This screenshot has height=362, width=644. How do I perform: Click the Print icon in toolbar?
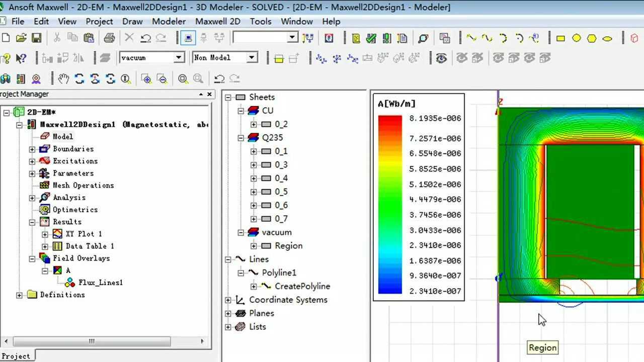(109, 38)
